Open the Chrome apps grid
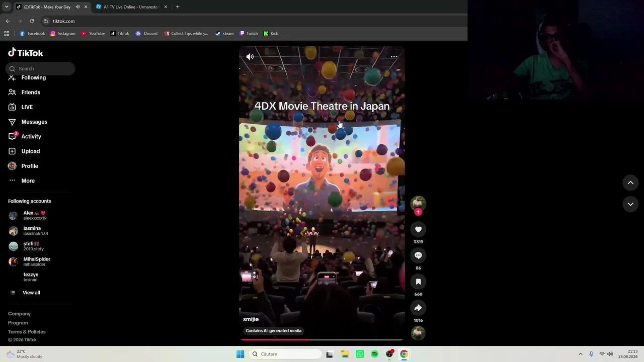 tap(7, 34)
